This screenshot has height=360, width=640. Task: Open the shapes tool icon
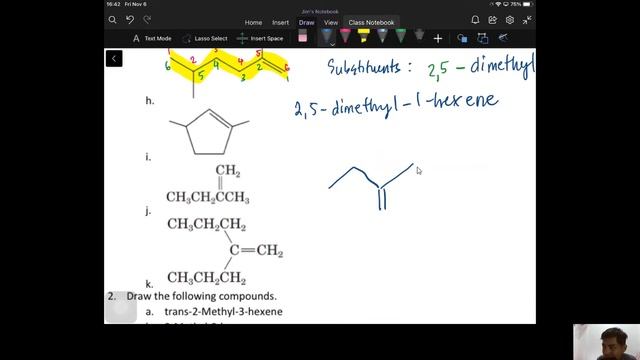click(462, 38)
